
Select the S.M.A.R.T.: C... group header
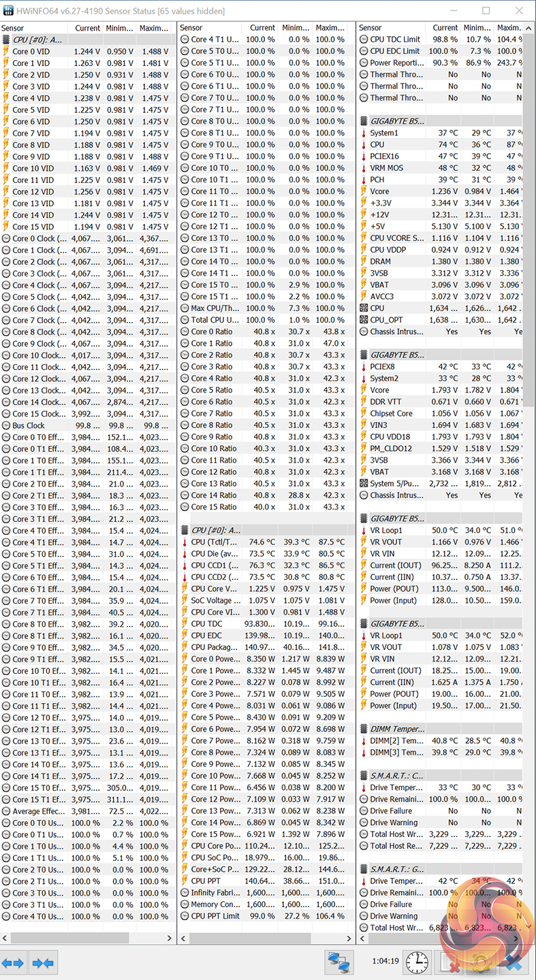tap(397, 776)
